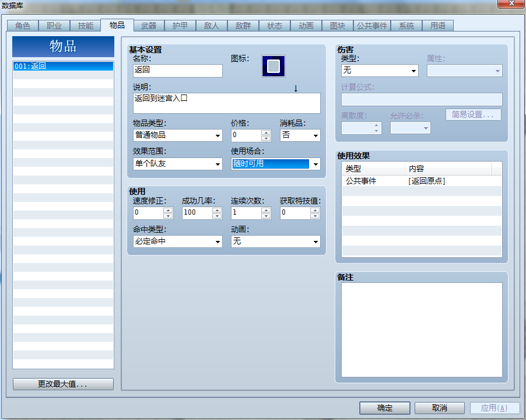The width and height of the screenshot is (526, 420).
Task: Switch to the 技能 tab
Action: click(86, 26)
